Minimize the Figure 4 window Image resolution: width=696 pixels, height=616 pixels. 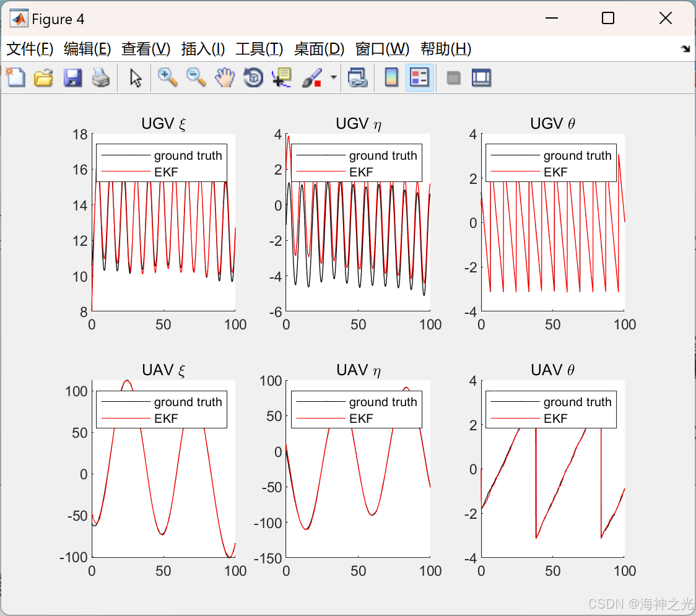(x=551, y=18)
